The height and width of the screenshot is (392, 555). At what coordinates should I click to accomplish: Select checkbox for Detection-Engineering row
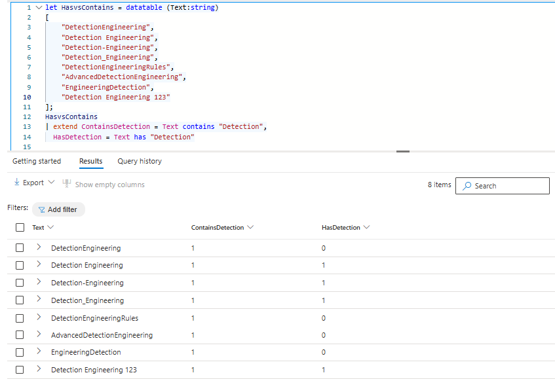tap(20, 283)
